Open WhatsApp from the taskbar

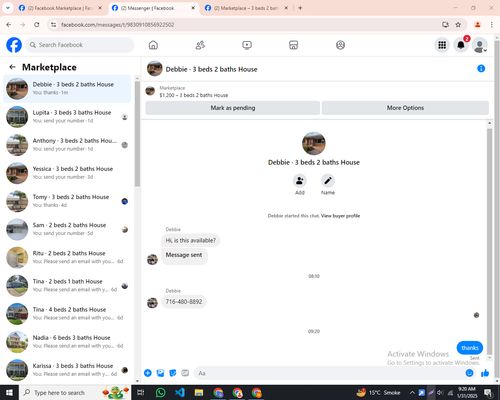pyautogui.click(x=161, y=393)
